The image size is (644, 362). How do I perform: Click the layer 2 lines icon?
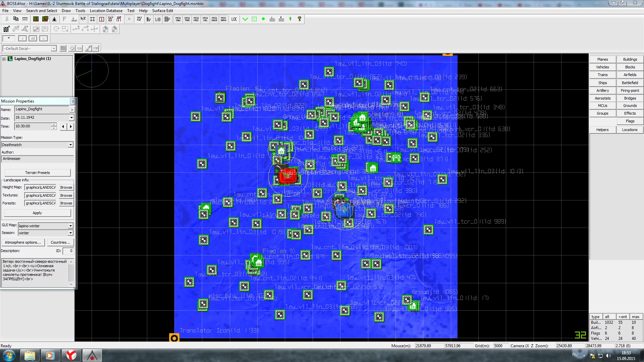pyautogui.click(x=281, y=19)
